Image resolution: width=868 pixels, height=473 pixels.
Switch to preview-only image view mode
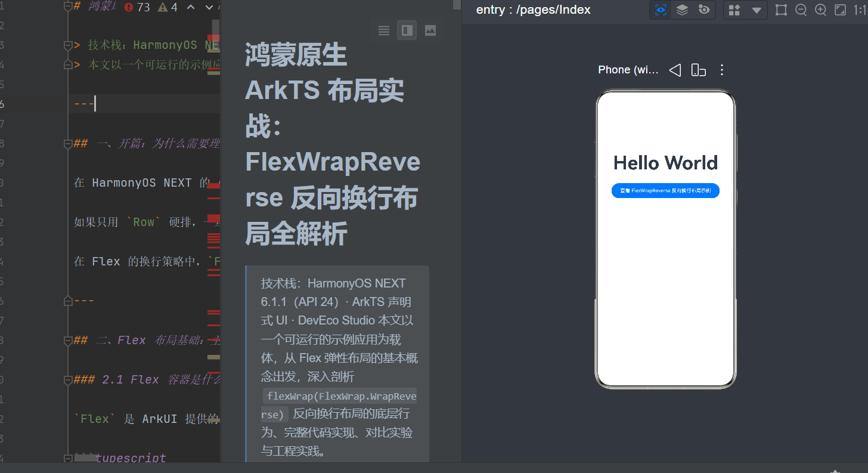click(430, 30)
